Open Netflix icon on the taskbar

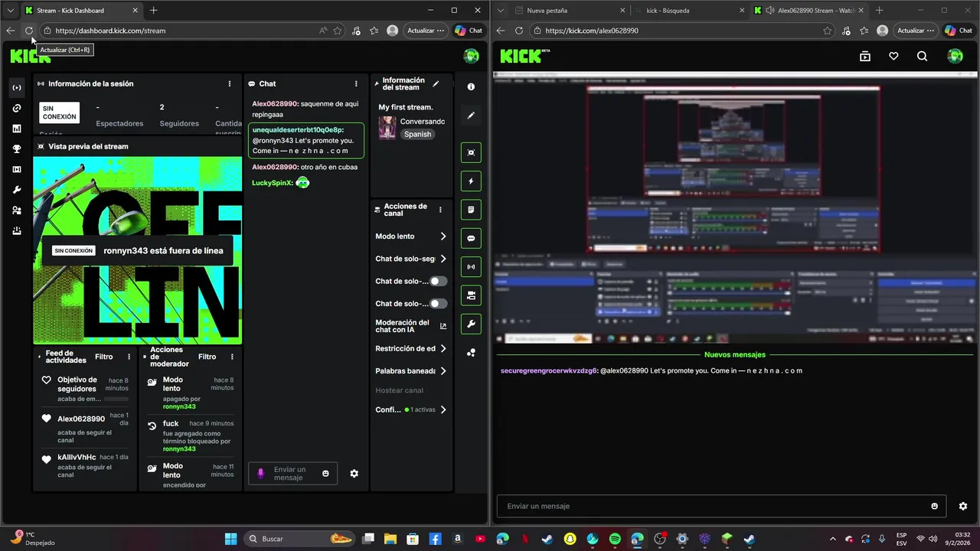524,539
